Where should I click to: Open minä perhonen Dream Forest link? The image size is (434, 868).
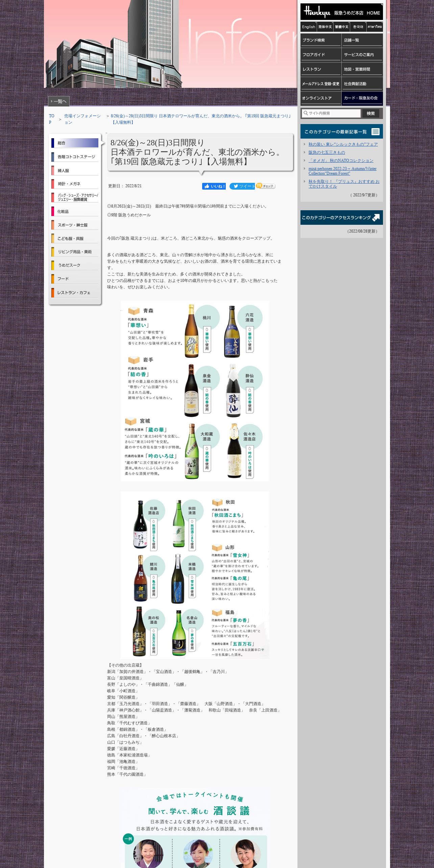[x=342, y=171]
